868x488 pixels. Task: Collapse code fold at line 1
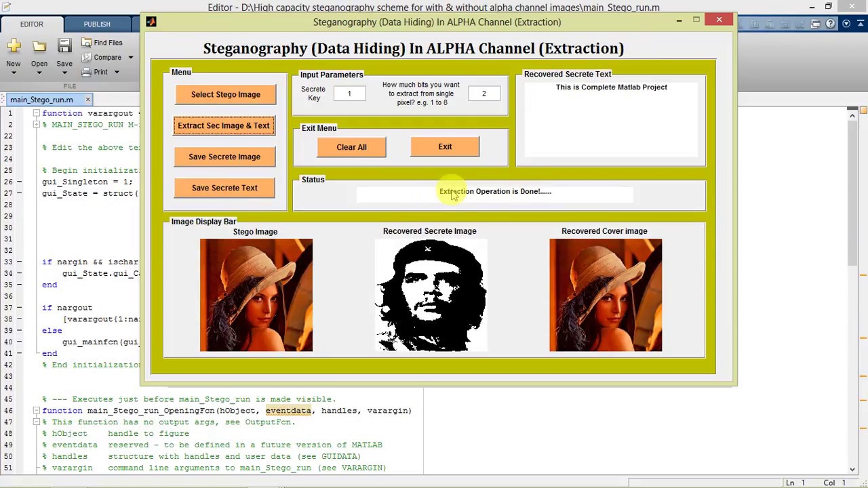[36, 113]
